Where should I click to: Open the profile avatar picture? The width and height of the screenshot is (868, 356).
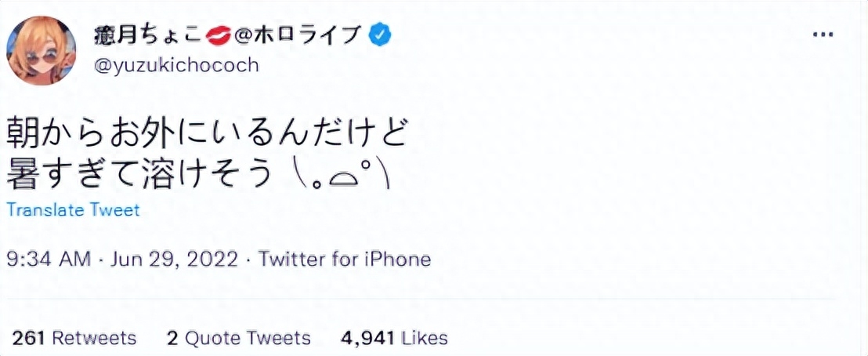coord(42,50)
